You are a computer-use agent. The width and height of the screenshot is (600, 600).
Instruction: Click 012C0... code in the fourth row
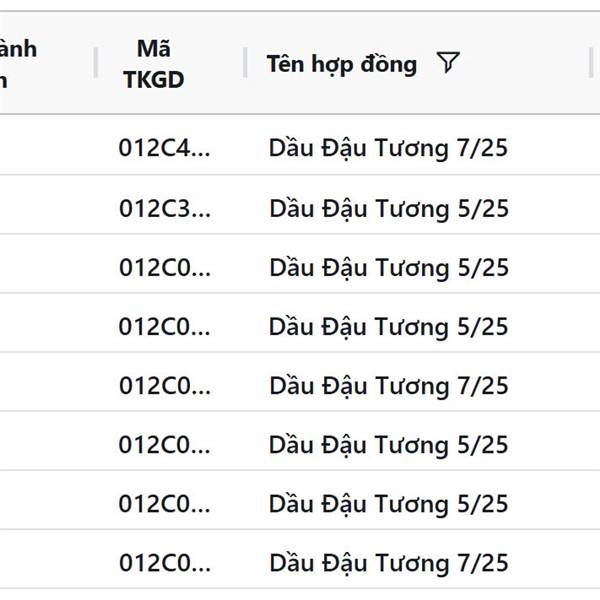point(165,327)
